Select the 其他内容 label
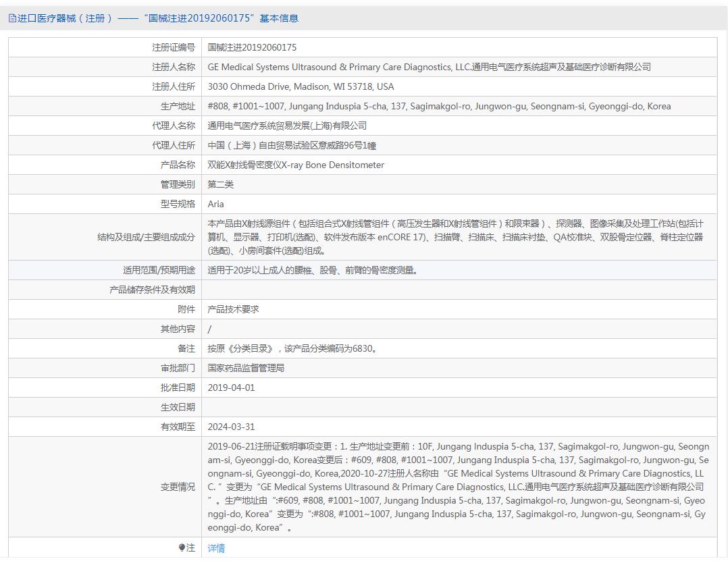 tap(178, 329)
